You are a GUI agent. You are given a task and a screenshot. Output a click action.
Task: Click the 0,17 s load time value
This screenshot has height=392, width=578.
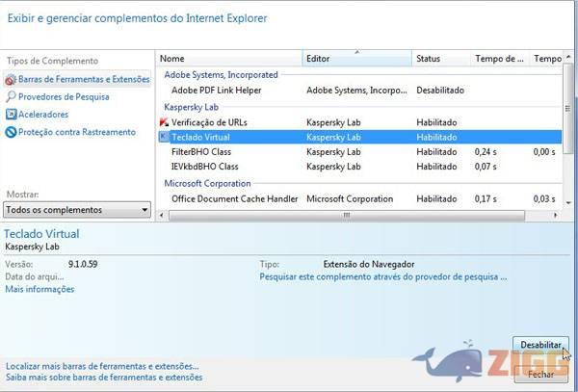(486, 199)
